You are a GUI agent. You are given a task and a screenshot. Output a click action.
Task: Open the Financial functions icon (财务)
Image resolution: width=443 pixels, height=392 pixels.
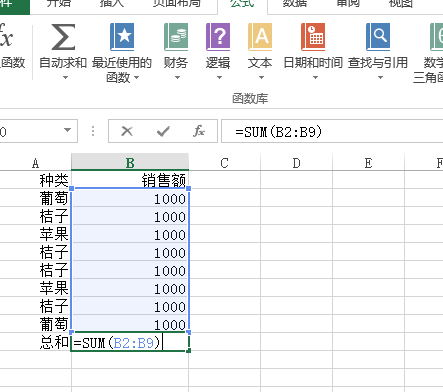[x=176, y=37]
